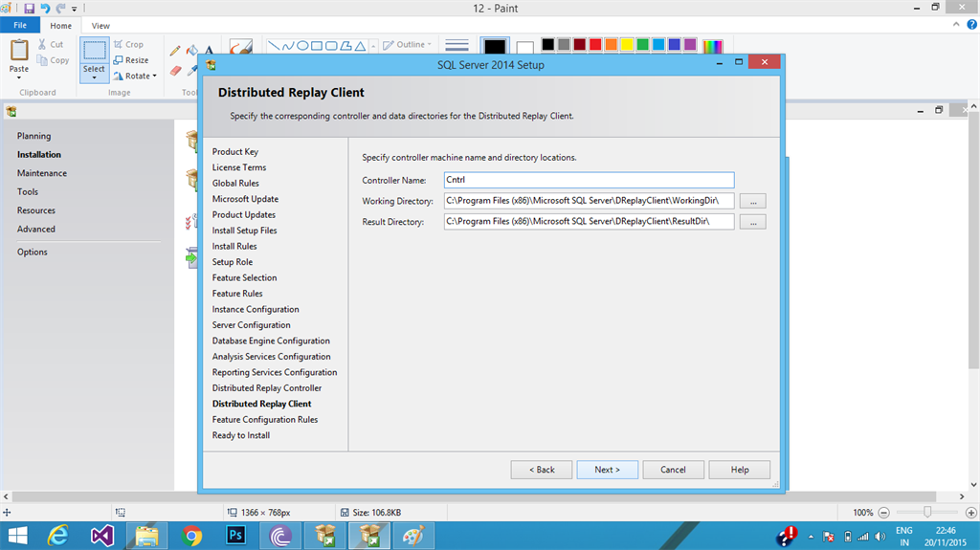Open the Rotate dropdown menu

(135, 76)
